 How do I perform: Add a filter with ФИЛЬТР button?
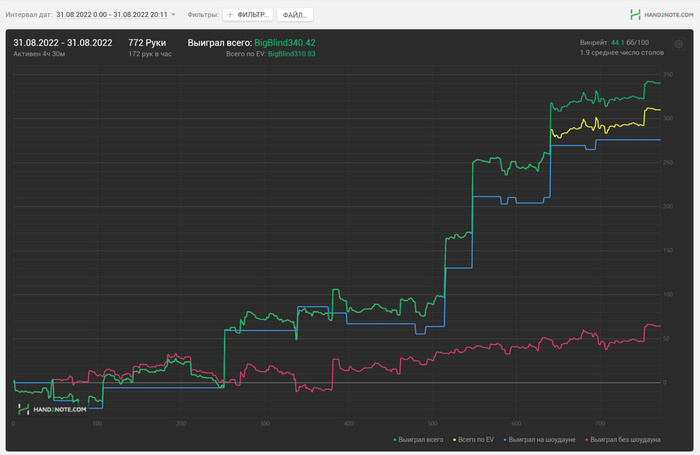248,15
